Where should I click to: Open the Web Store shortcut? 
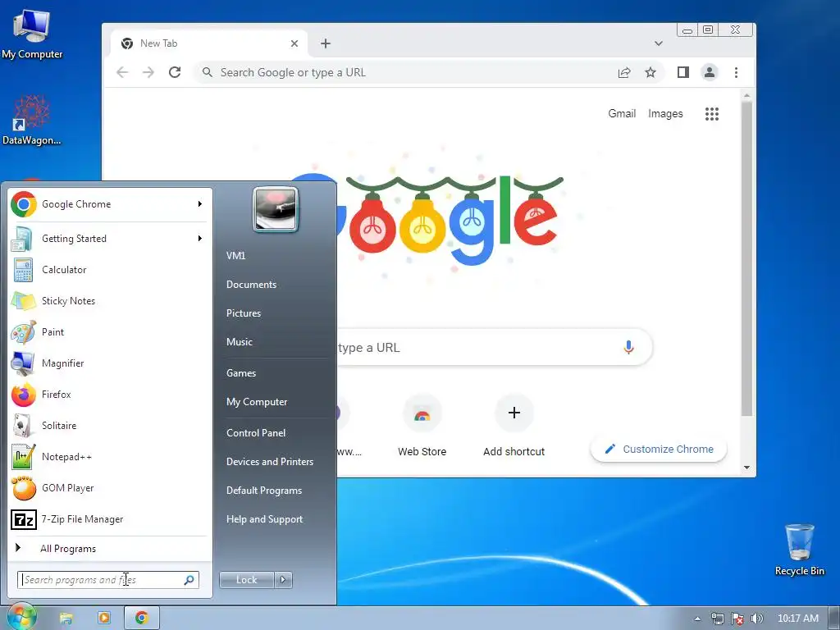422,427
